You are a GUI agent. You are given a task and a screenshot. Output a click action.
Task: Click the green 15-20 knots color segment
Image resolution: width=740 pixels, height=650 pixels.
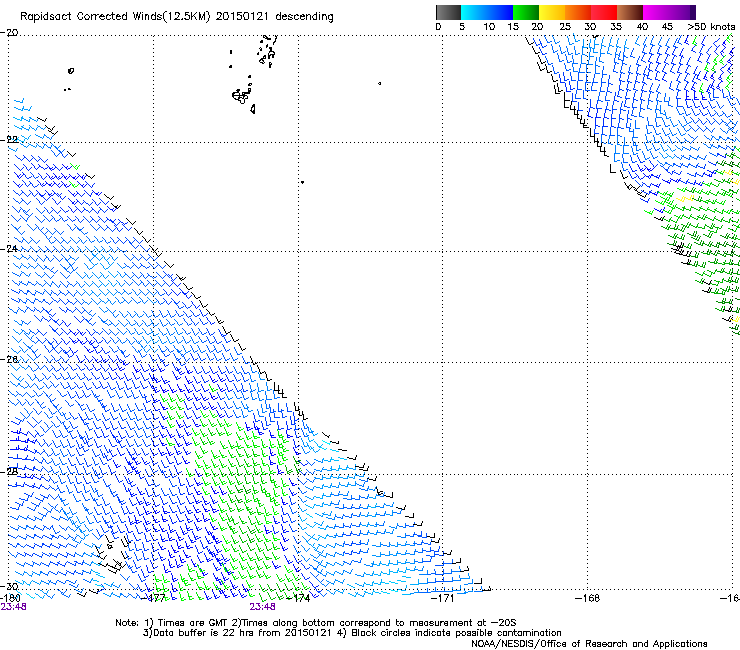(526, 12)
